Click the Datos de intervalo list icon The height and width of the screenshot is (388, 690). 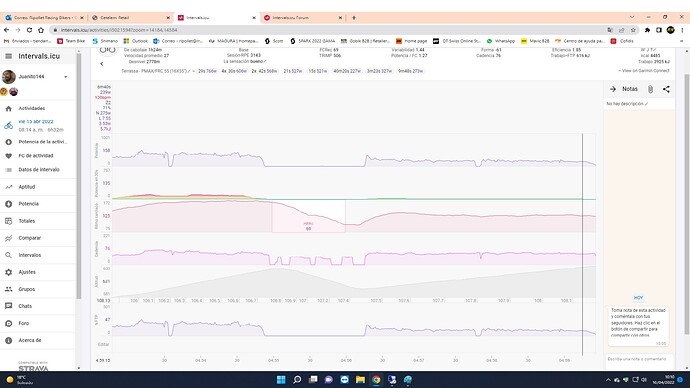(x=8, y=170)
